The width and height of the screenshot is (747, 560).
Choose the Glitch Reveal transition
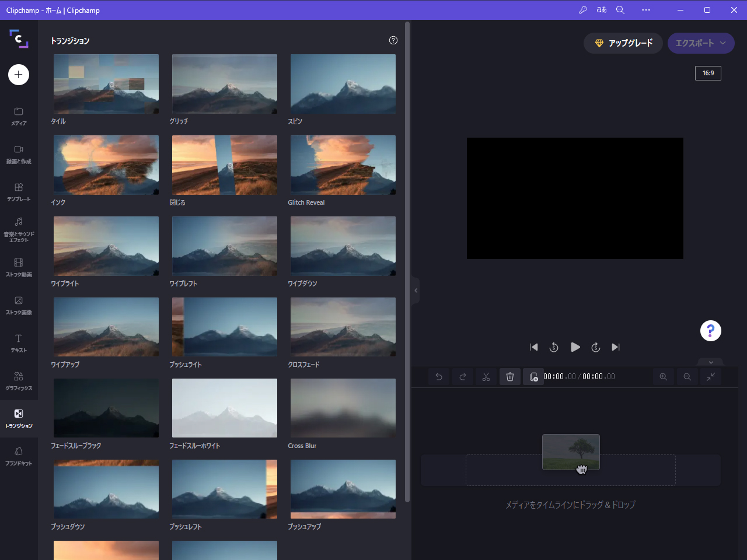pos(343,165)
